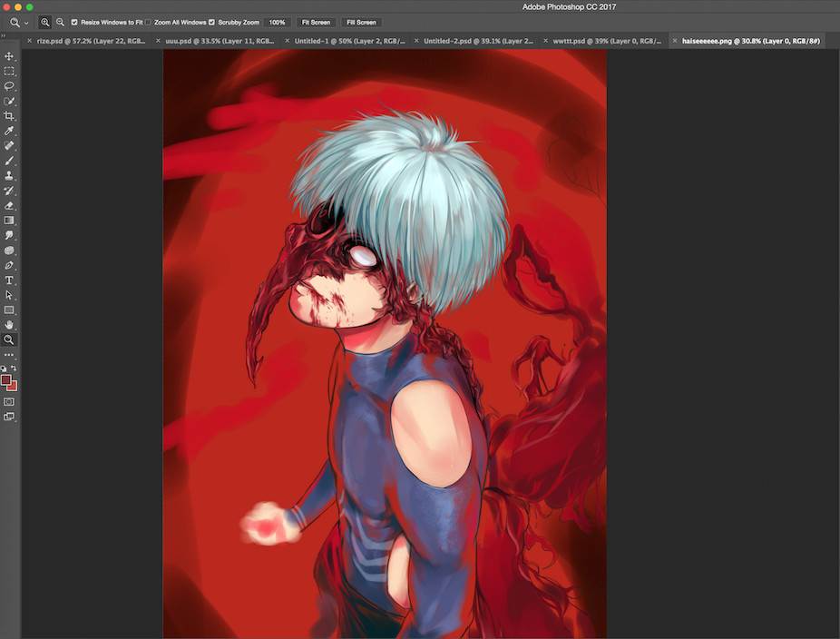Select the Gradient tool
This screenshot has width=840, height=639.
9,221
